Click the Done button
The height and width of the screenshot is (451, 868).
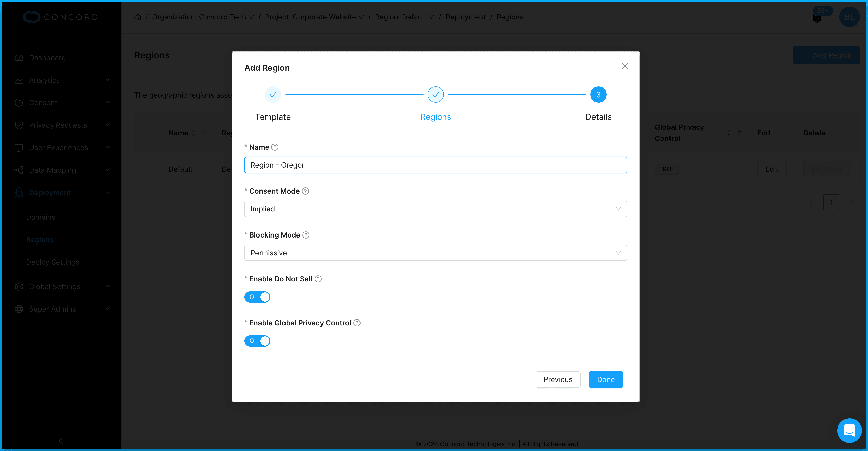point(605,379)
